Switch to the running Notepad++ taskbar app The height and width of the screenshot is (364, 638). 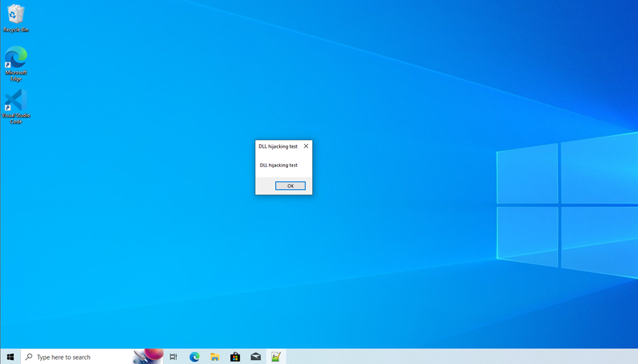point(276,357)
